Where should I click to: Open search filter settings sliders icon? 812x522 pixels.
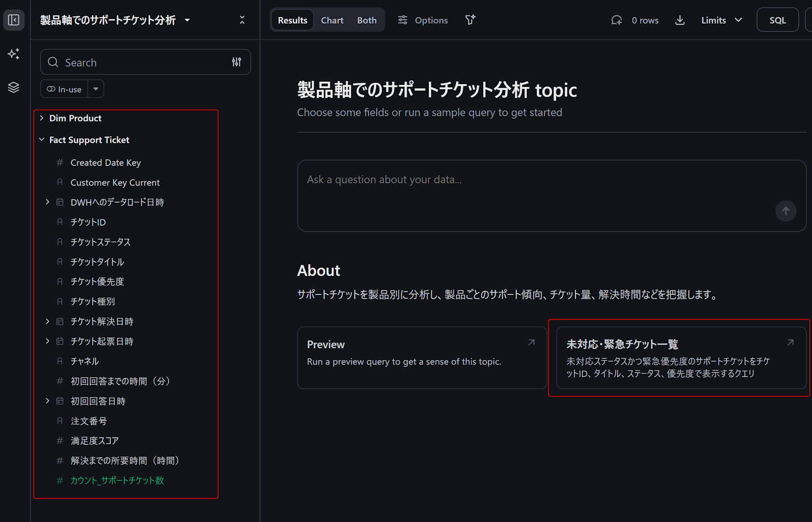236,62
